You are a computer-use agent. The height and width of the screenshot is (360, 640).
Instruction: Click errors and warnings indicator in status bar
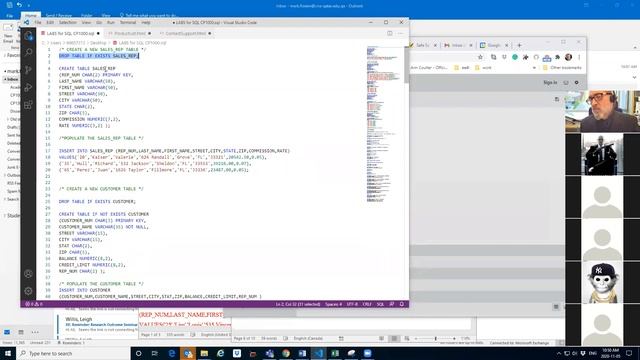pyautogui.click(x=34, y=304)
